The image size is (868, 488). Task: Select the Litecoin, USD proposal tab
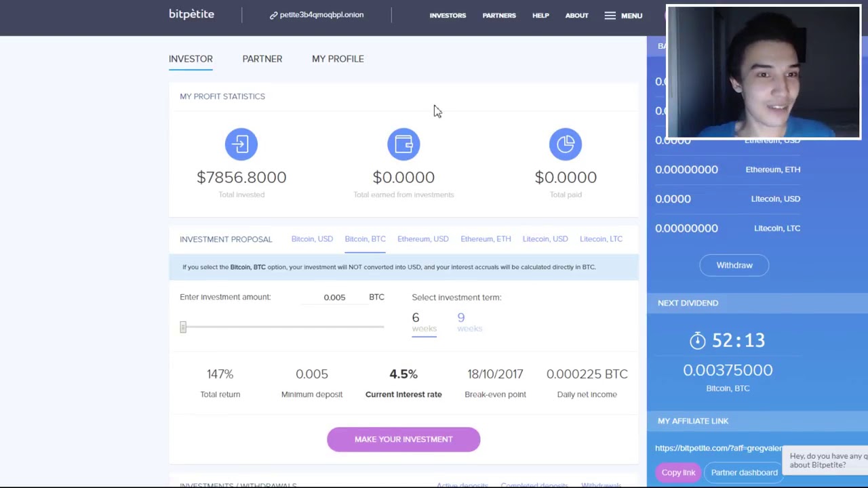[545, 239]
